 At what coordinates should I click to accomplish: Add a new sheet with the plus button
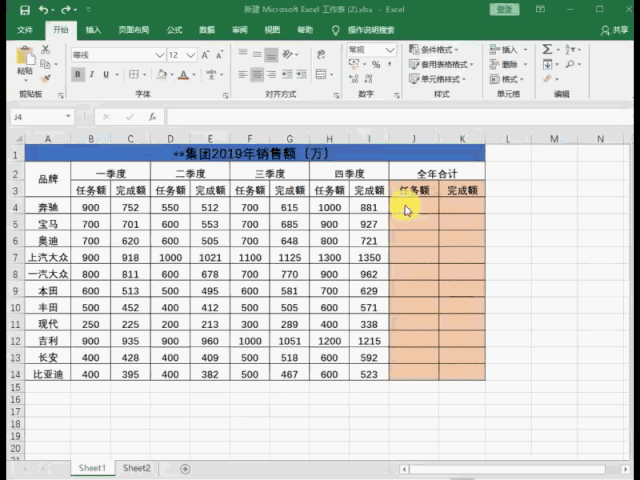[x=185, y=469]
